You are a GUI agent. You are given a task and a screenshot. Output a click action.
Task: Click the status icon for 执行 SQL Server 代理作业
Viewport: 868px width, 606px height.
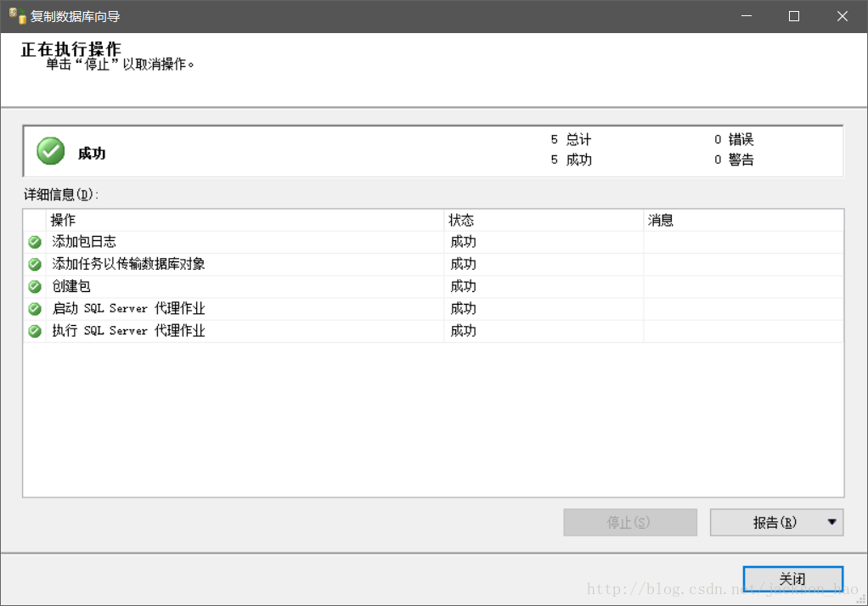pyautogui.click(x=35, y=331)
